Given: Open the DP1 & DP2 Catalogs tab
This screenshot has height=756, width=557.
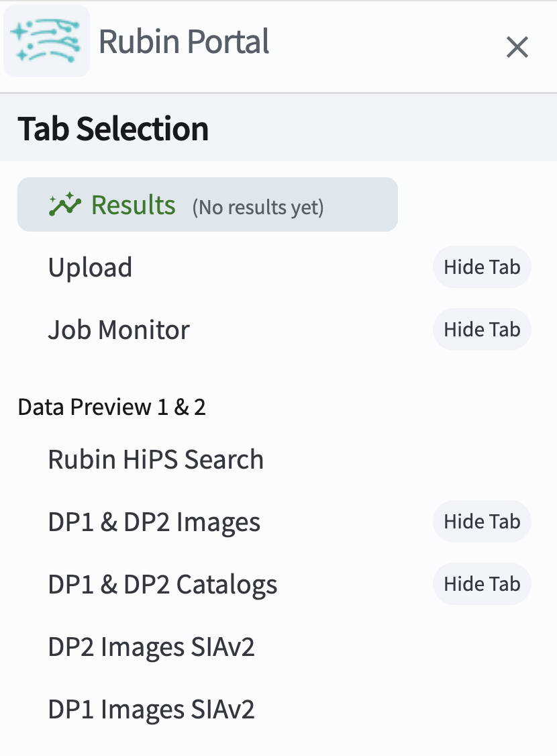Looking at the screenshot, I should 162,584.
